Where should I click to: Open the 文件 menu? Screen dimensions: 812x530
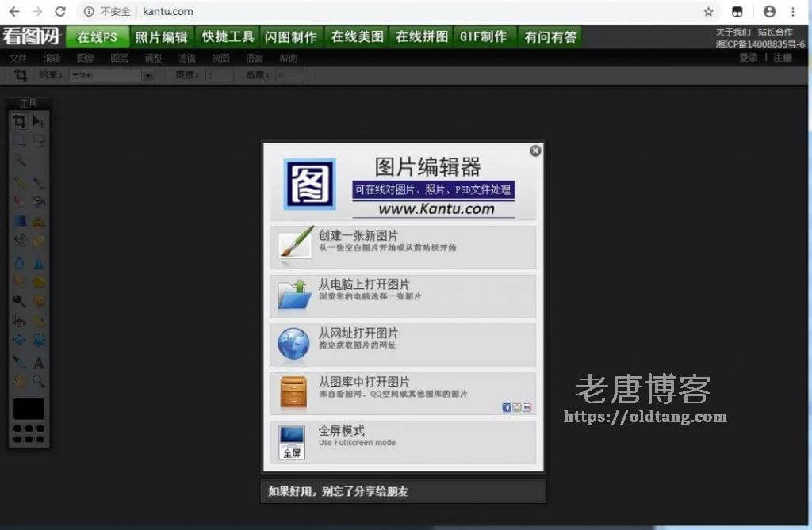pyautogui.click(x=18, y=58)
